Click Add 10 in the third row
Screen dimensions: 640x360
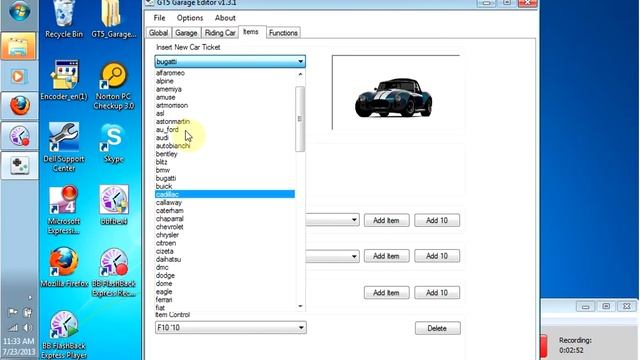pyautogui.click(x=437, y=293)
